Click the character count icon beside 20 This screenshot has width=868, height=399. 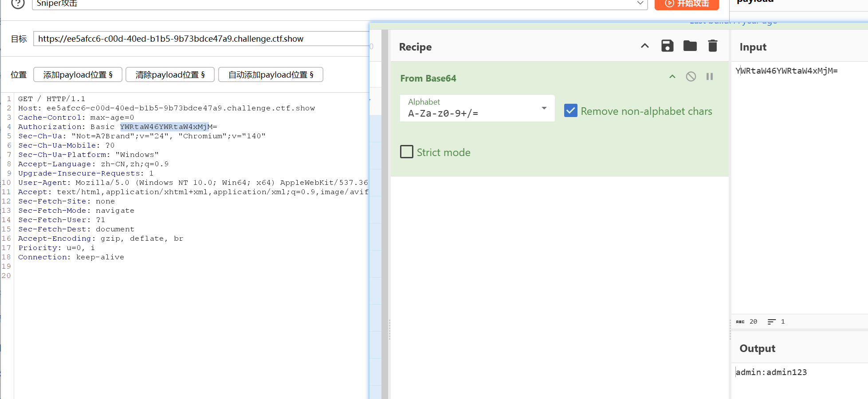(740, 322)
